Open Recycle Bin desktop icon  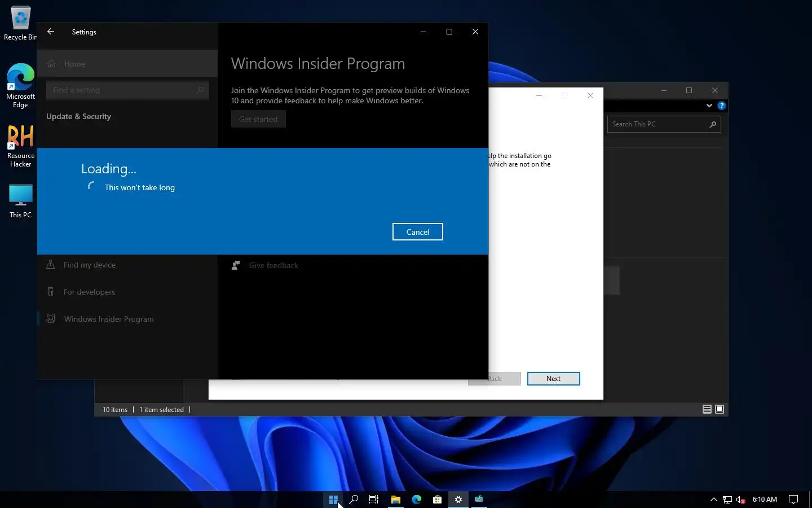[20, 23]
